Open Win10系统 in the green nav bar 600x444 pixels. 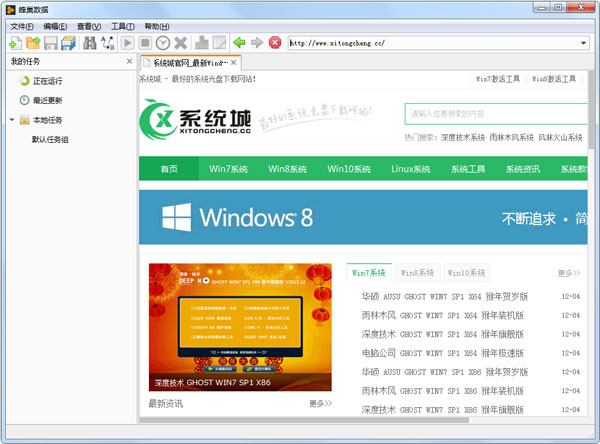click(349, 169)
